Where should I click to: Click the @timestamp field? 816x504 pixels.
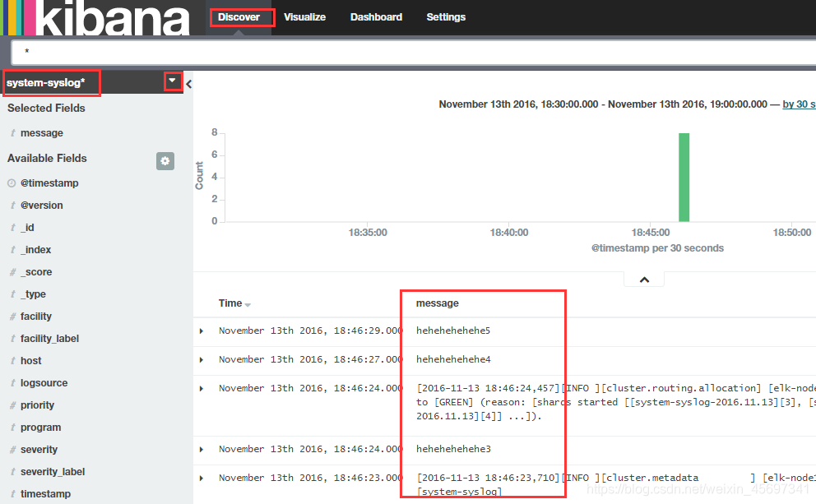point(49,183)
